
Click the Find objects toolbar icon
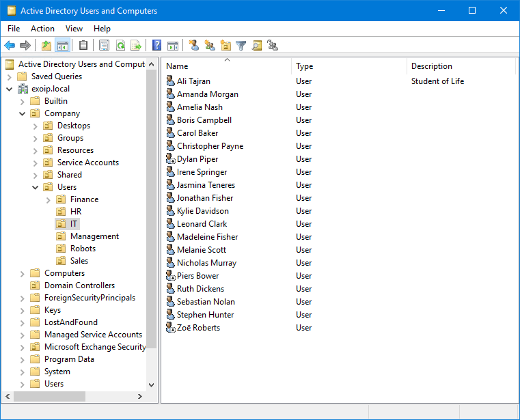257,46
